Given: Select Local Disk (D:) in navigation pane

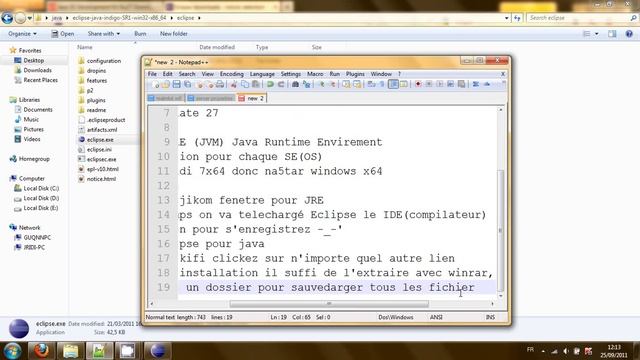Looking at the screenshot, I should [41, 198].
